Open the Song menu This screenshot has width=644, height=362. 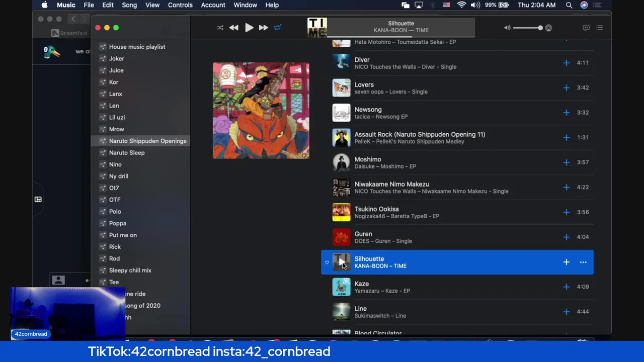129,5
